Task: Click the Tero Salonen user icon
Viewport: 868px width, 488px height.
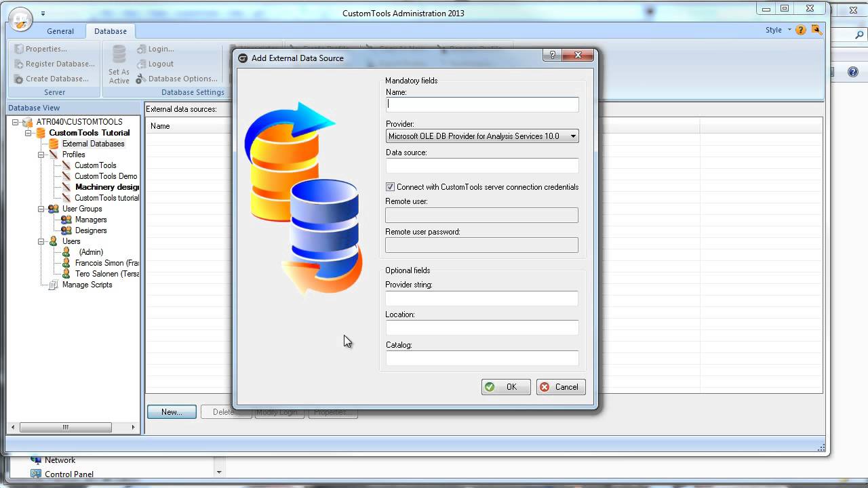Action: 66,274
